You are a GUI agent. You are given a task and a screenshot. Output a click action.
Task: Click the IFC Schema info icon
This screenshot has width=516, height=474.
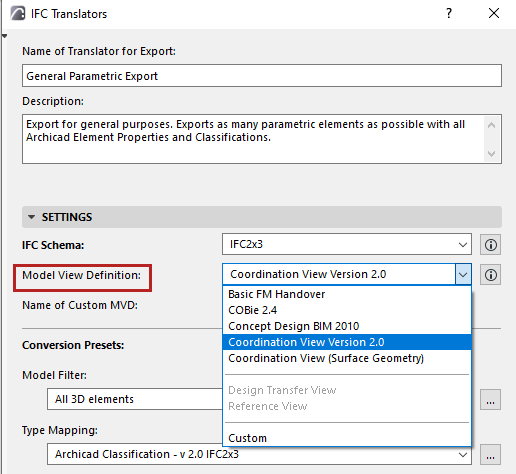[x=490, y=245]
